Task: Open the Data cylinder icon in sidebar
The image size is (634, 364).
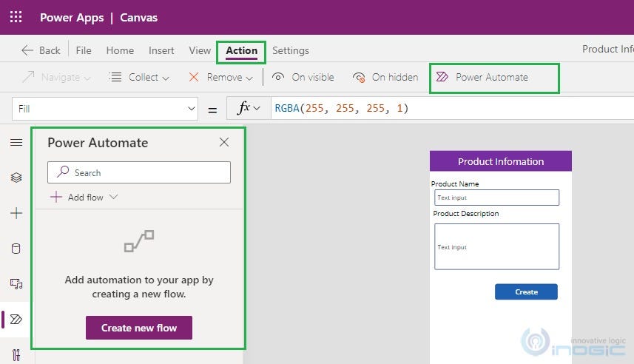Action: pos(16,249)
